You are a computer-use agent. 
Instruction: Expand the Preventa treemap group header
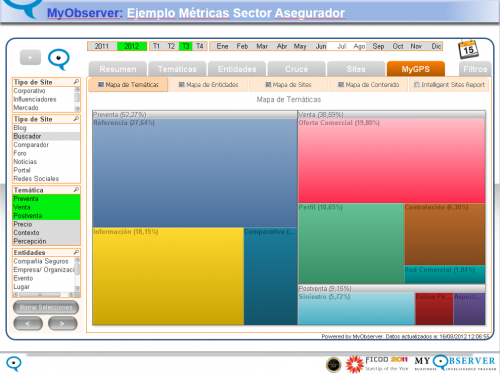tap(195, 115)
